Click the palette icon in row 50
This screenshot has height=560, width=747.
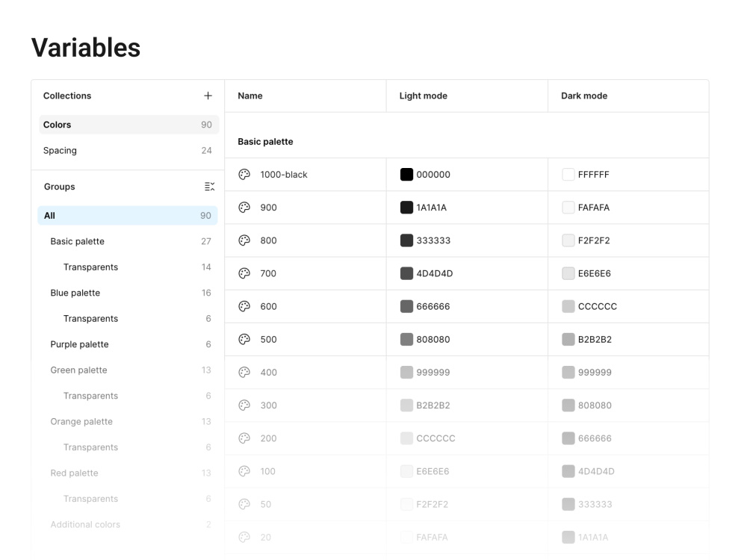click(244, 504)
